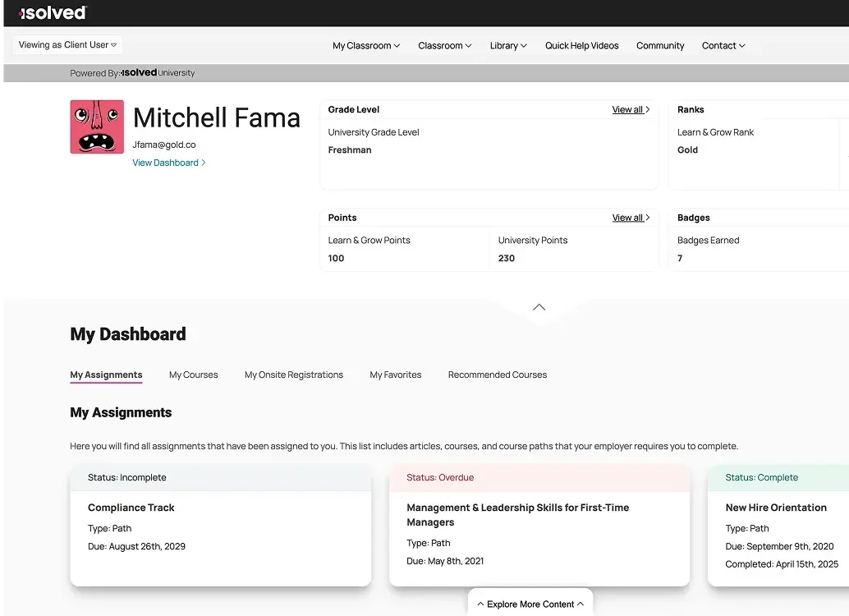Viewport: 849px width, 616px height.
Task: Click the Status: Overdue label
Action: point(440,477)
